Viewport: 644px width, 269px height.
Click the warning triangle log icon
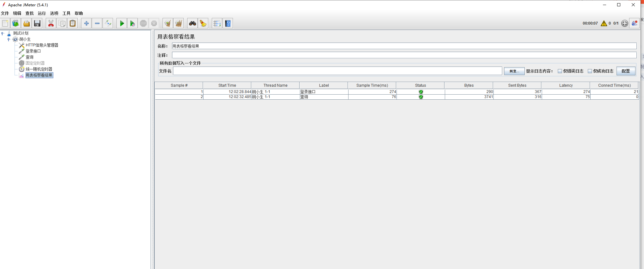604,23
